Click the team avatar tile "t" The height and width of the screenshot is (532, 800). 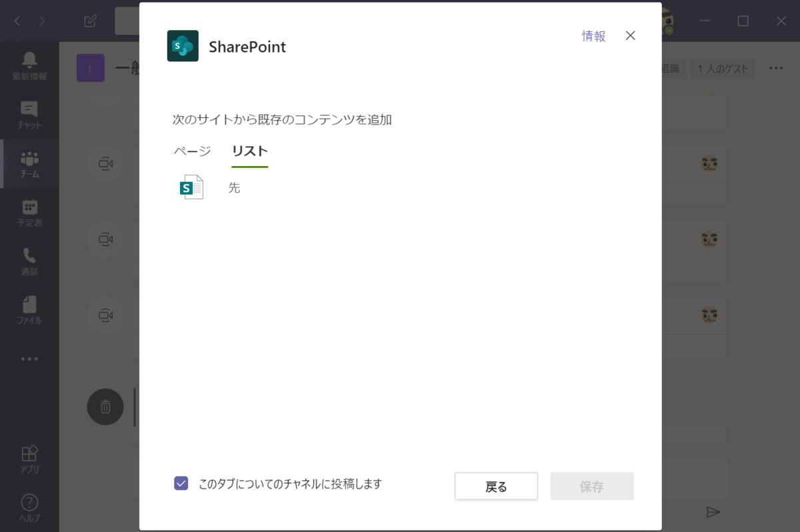point(91,68)
